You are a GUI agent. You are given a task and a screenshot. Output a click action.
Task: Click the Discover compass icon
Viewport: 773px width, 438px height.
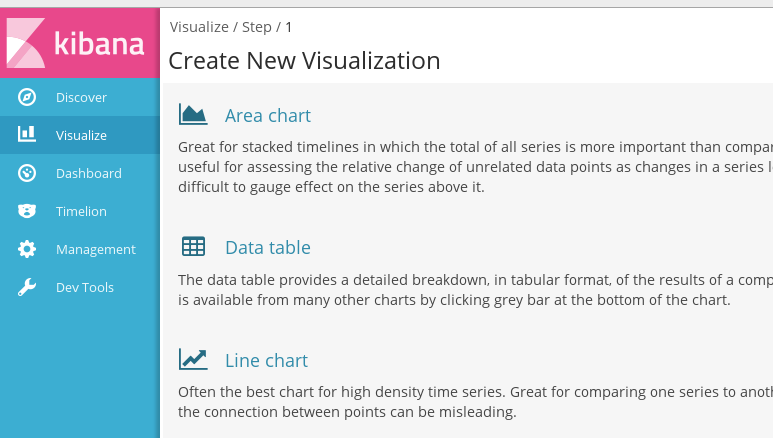[x=27, y=97]
